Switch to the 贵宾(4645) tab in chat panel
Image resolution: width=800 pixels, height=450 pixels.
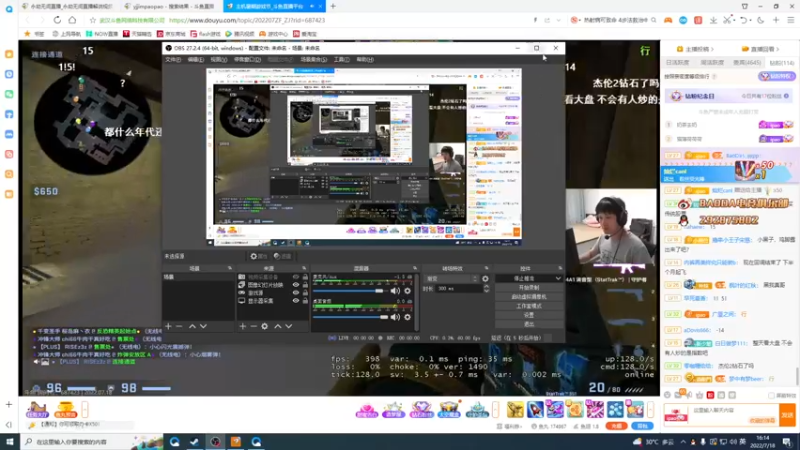click(x=747, y=63)
